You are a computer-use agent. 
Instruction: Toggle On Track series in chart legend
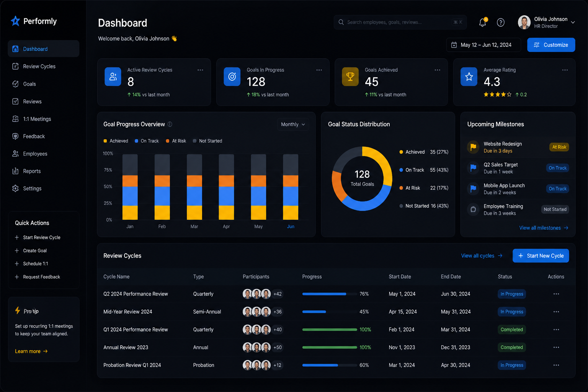[146, 141]
